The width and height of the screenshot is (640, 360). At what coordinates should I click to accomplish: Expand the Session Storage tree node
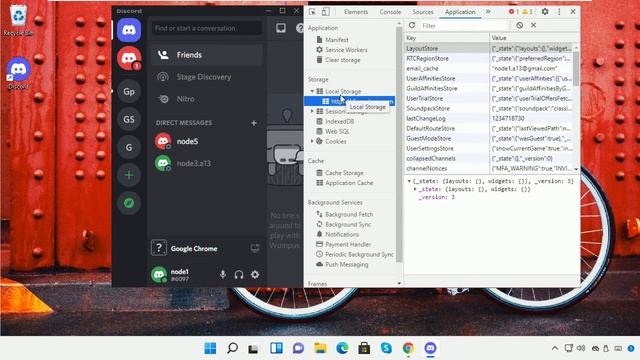click(312, 111)
